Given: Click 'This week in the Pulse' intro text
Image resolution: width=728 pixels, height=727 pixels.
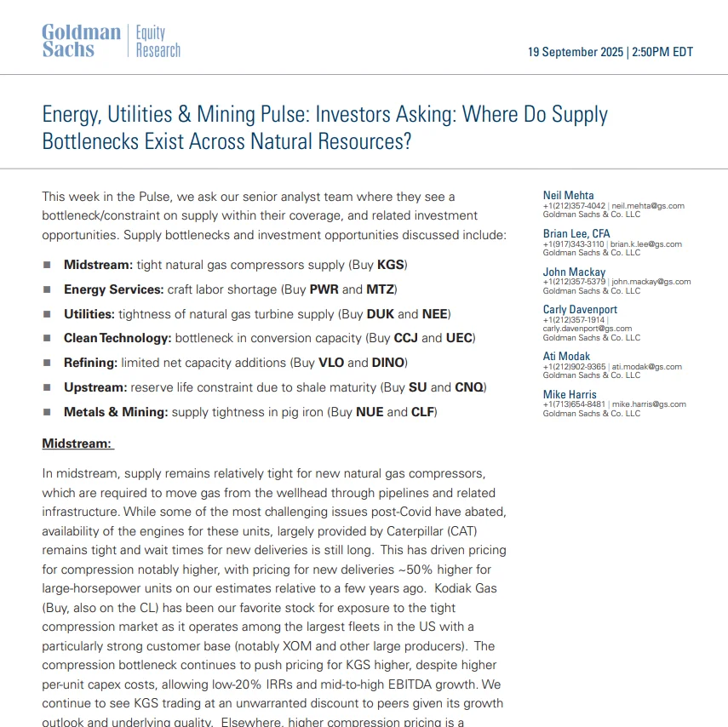Looking at the screenshot, I should (107, 197).
